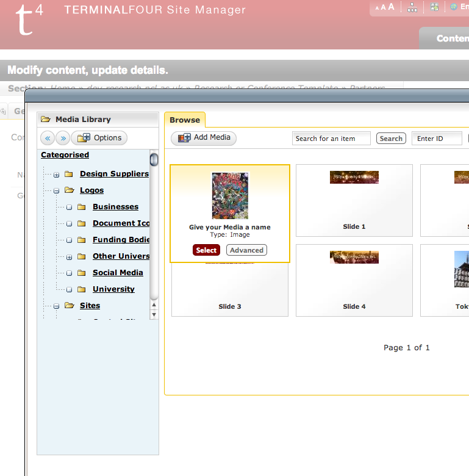Click the Social Media folder icon
The width and height of the screenshot is (469, 476).
pyautogui.click(x=82, y=273)
